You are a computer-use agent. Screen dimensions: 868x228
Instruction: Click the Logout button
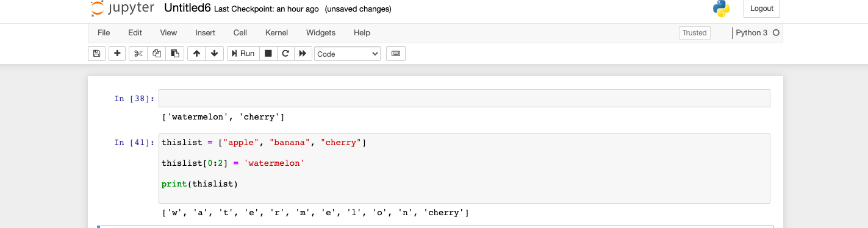pyautogui.click(x=762, y=9)
